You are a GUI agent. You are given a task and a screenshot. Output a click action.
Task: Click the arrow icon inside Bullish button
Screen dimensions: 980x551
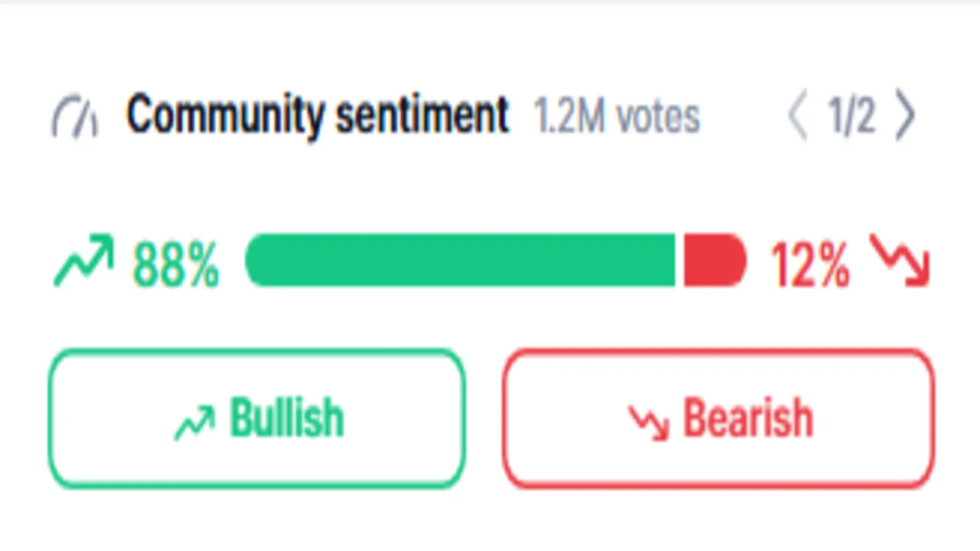click(x=195, y=422)
